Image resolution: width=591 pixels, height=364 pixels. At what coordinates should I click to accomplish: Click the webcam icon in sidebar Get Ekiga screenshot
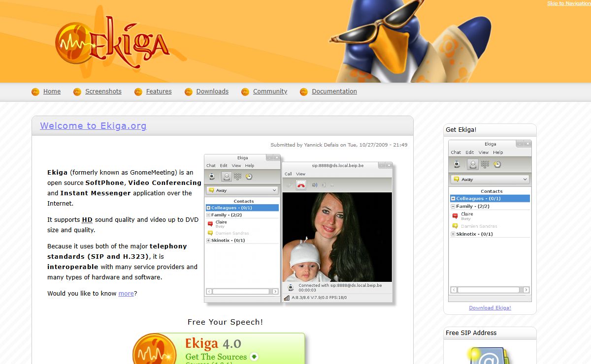coord(457,164)
